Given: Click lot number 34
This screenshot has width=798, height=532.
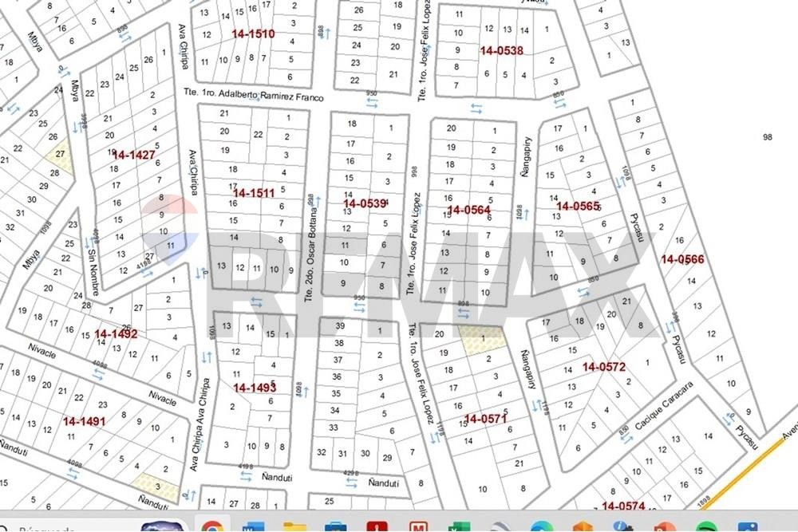Looking at the screenshot, I should (335, 411).
